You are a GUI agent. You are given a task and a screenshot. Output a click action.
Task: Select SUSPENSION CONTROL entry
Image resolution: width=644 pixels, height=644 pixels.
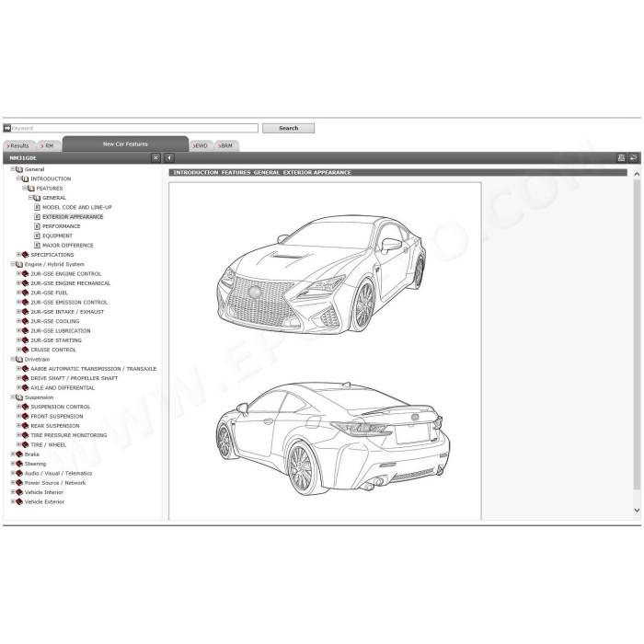click(61, 407)
